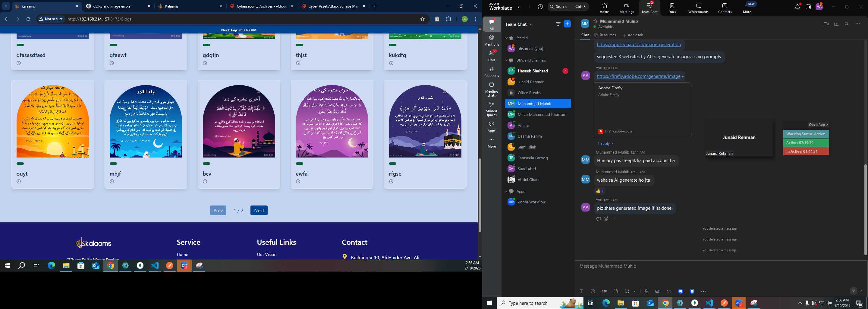The height and width of the screenshot is (309, 868).
Task: Star Muhammad Muhib as favorite contact
Action: [x=596, y=21]
